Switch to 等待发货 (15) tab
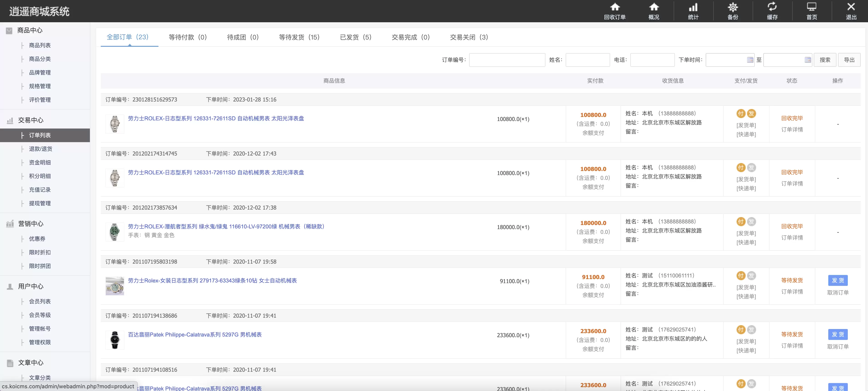 pyautogui.click(x=299, y=37)
